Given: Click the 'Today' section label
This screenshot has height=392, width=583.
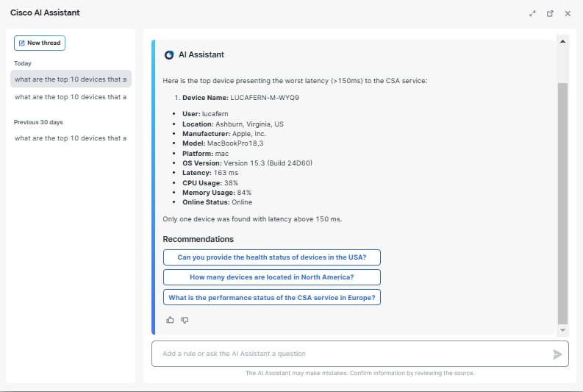Looking at the screenshot, I should click(x=23, y=63).
